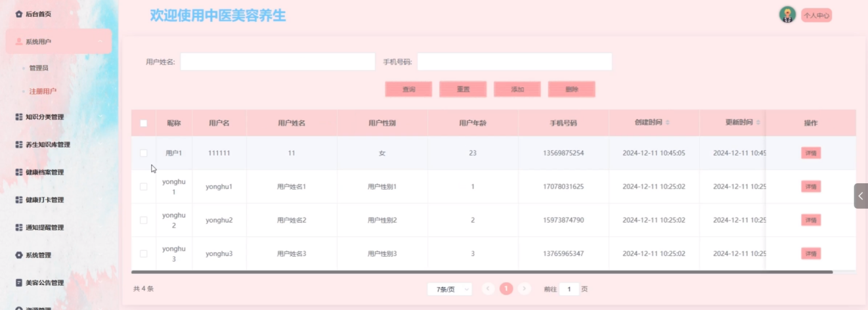Open the 个人中心 button

coord(816,16)
